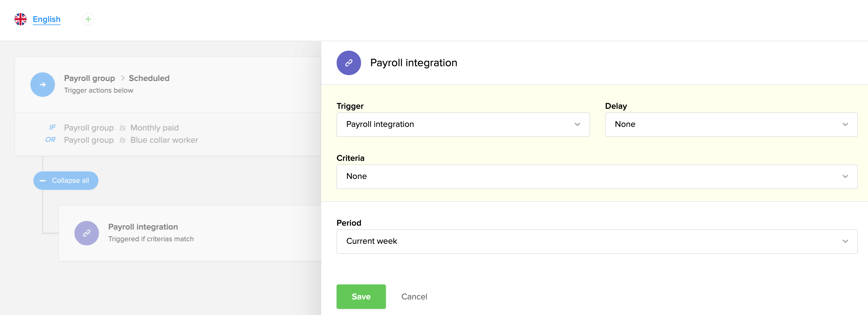Open the Period dropdown showing Current week

point(597,241)
